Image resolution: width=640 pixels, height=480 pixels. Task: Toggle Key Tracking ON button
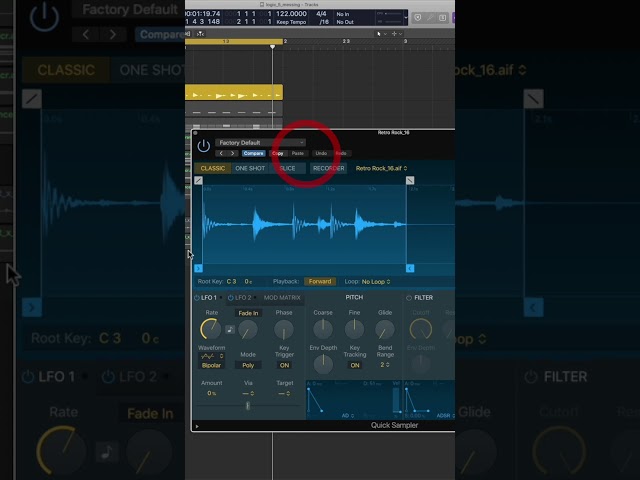(355, 365)
